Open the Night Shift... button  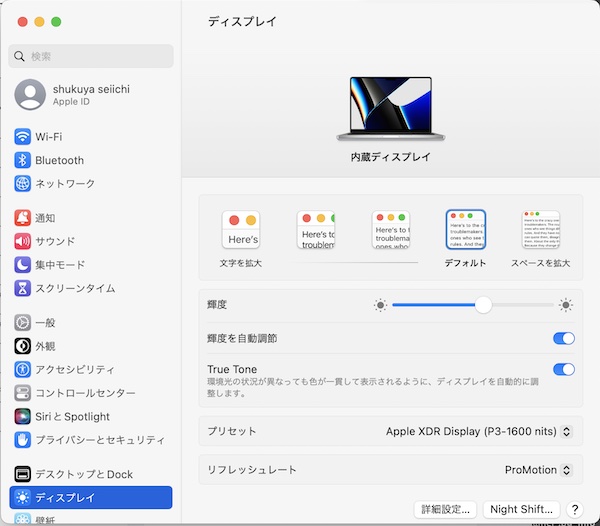(521, 510)
